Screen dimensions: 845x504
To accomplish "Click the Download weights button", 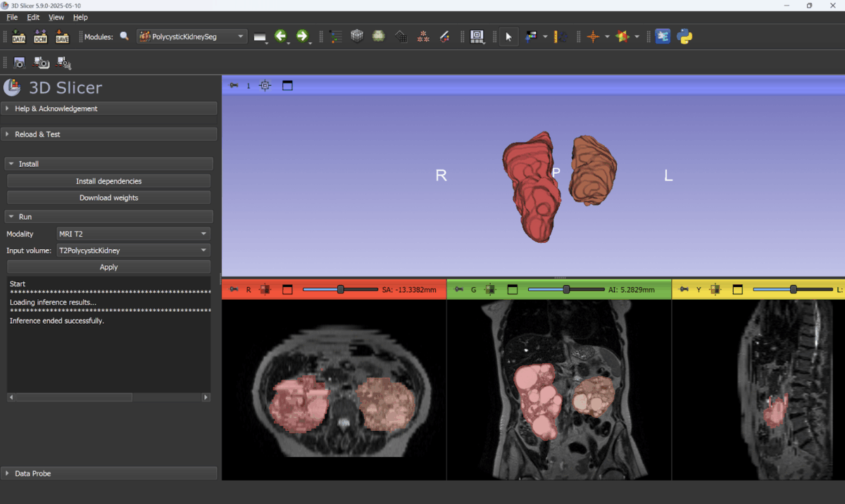I will [108, 197].
